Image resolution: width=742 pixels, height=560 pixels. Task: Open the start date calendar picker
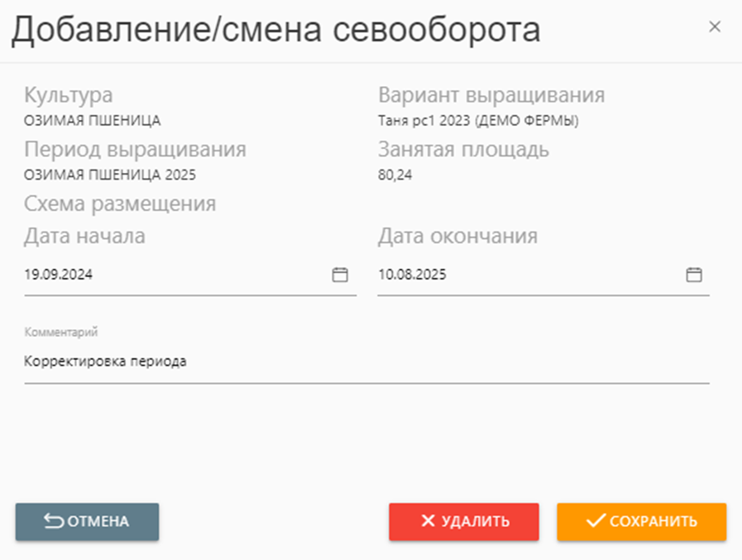[x=340, y=275]
